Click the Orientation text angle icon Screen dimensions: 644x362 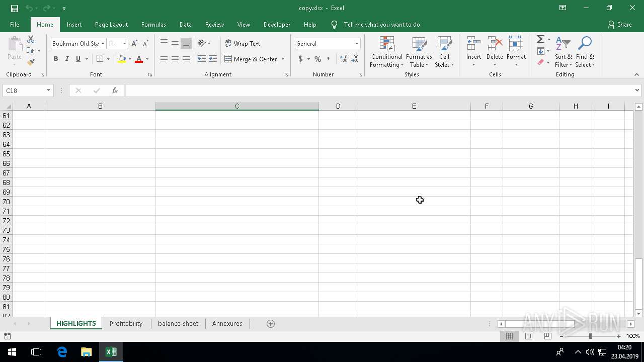coord(202,43)
